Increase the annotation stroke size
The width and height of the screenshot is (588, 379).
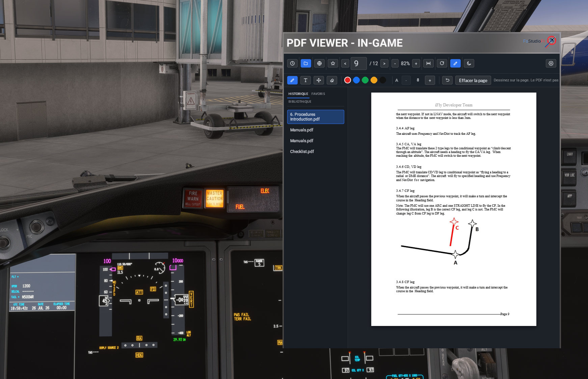pyautogui.click(x=430, y=80)
